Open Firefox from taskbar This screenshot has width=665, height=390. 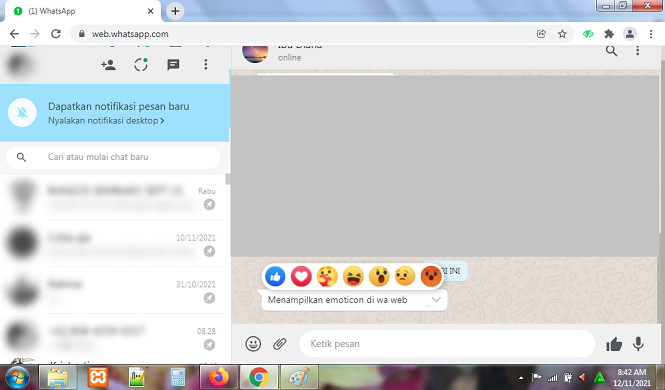(x=218, y=377)
